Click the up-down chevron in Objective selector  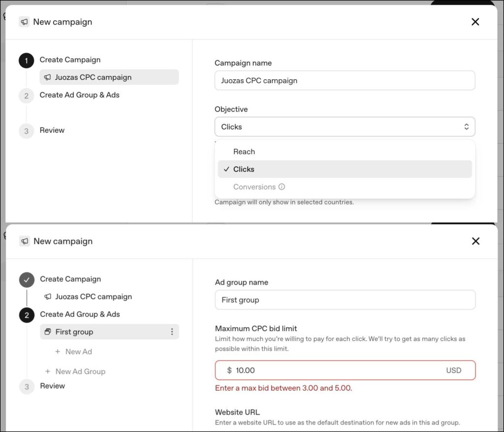pos(467,127)
